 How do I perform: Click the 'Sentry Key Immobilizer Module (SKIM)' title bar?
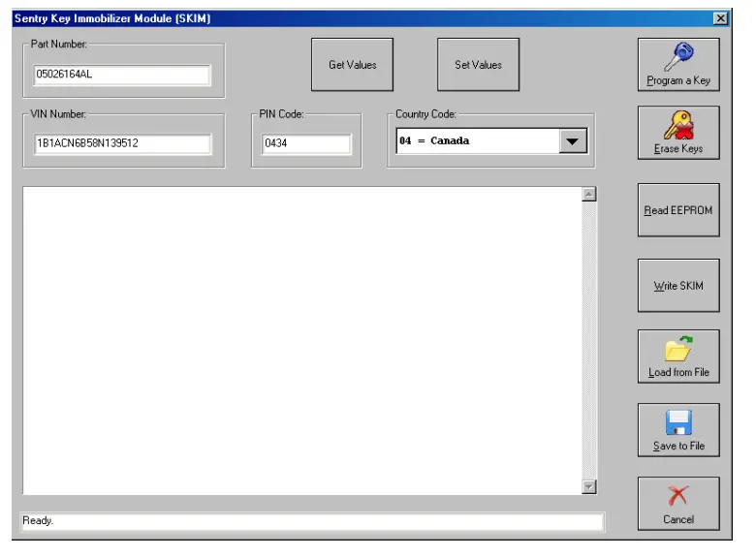[x=371, y=18]
